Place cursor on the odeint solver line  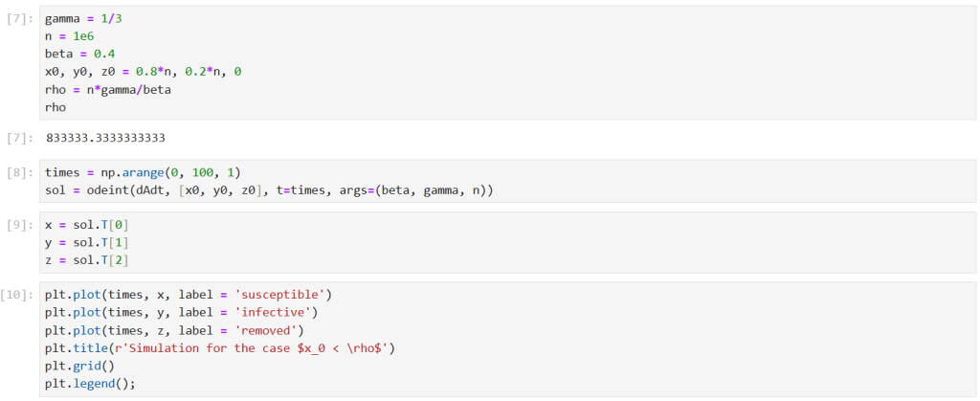[x=269, y=190]
